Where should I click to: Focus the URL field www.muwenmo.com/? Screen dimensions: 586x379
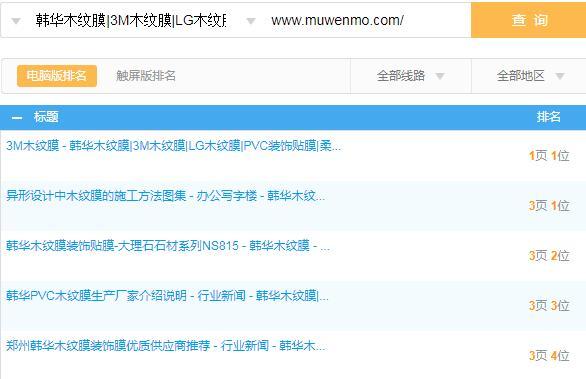pos(337,20)
